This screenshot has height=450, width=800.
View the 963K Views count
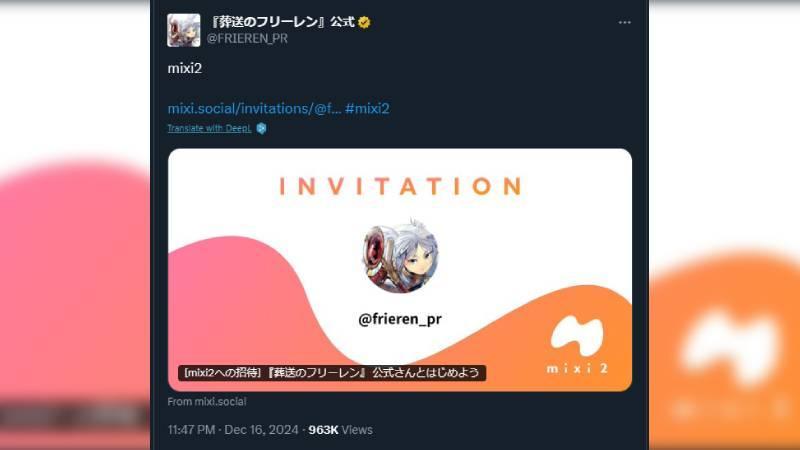point(340,430)
